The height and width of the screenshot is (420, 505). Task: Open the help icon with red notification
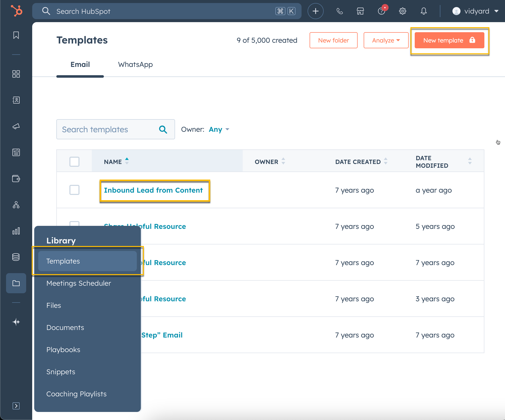(382, 11)
